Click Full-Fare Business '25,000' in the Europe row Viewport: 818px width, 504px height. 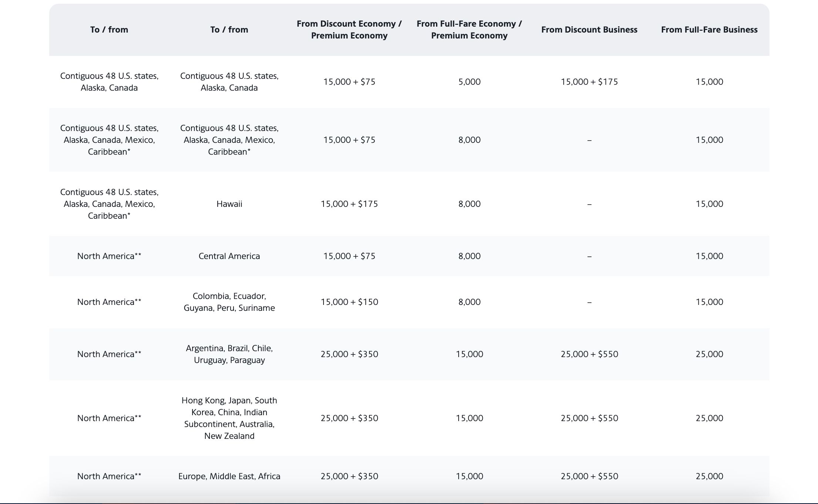click(x=709, y=476)
